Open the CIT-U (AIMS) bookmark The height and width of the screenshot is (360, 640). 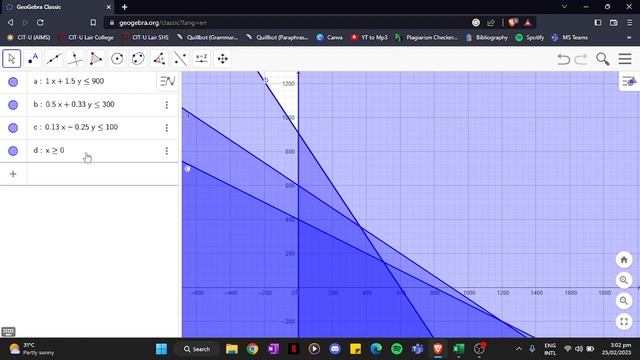tap(29, 37)
